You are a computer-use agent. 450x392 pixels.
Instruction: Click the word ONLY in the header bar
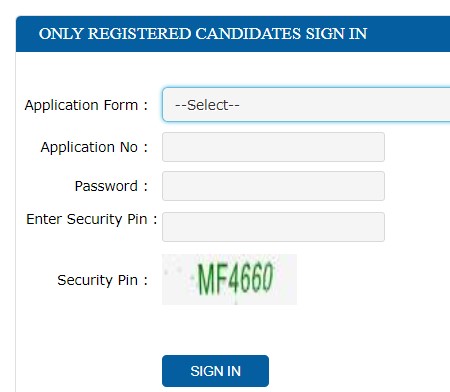61,34
